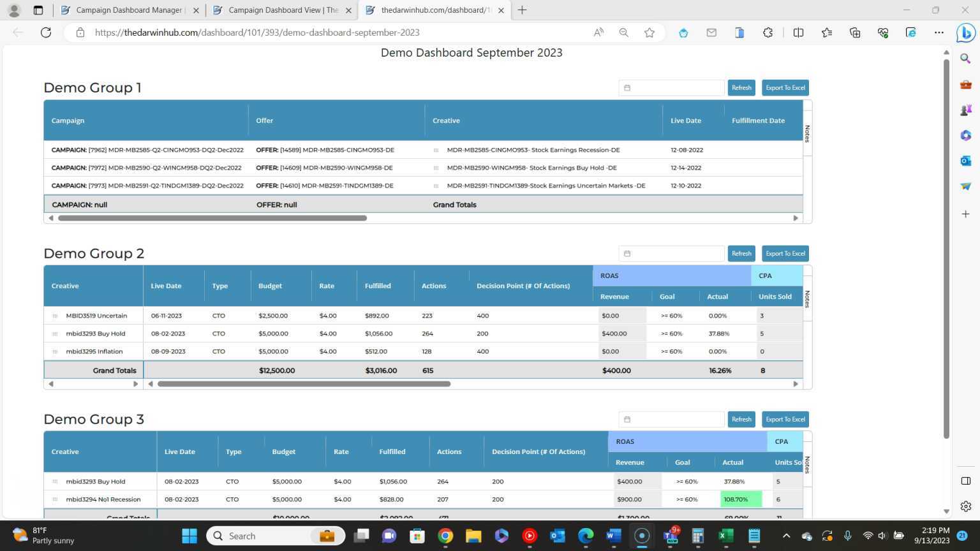
Task: Add page to favorites with star icon
Action: tap(650, 33)
